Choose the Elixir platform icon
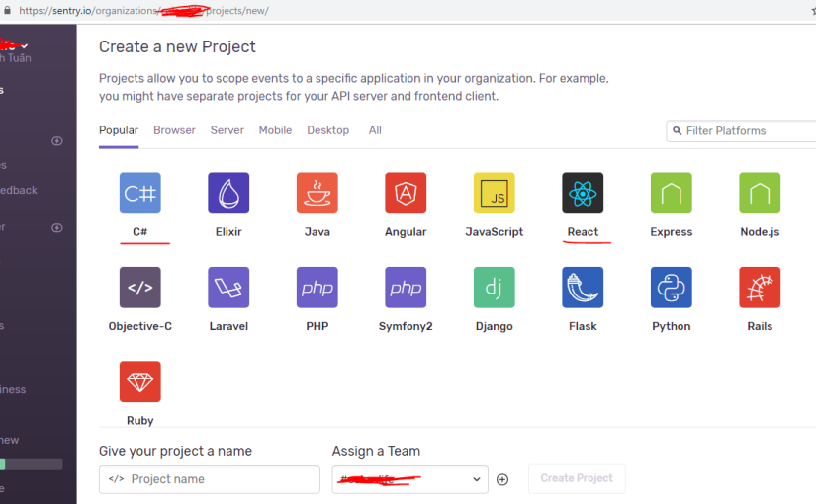This screenshot has height=504, width=816. (x=228, y=193)
